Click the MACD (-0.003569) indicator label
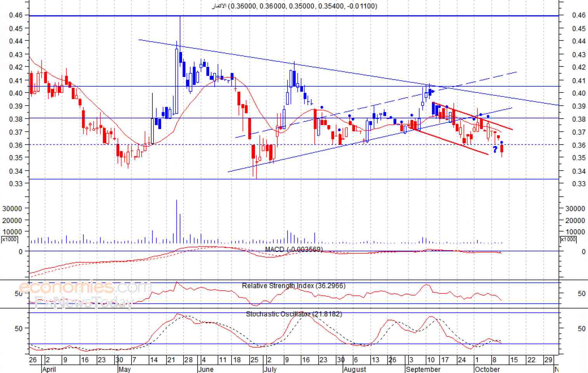This screenshot has height=373, width=588. (294, 249)
